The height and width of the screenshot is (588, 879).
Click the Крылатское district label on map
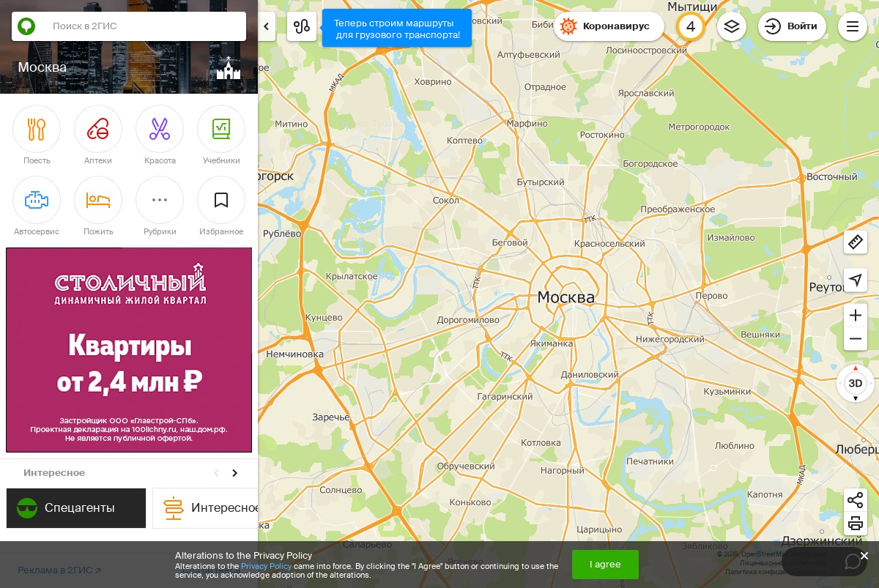pos(352,276)
